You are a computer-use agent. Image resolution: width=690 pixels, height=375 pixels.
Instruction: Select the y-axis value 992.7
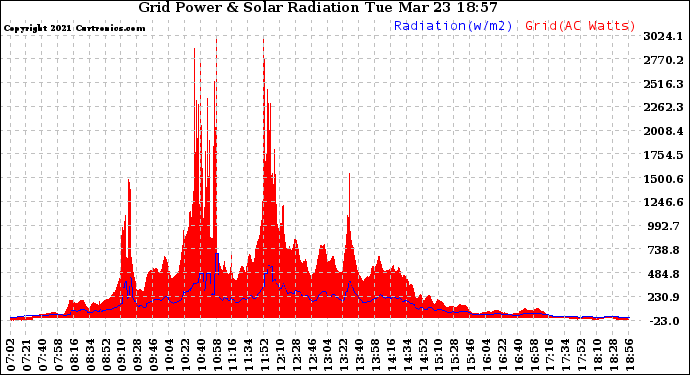[x=664, y=226]
